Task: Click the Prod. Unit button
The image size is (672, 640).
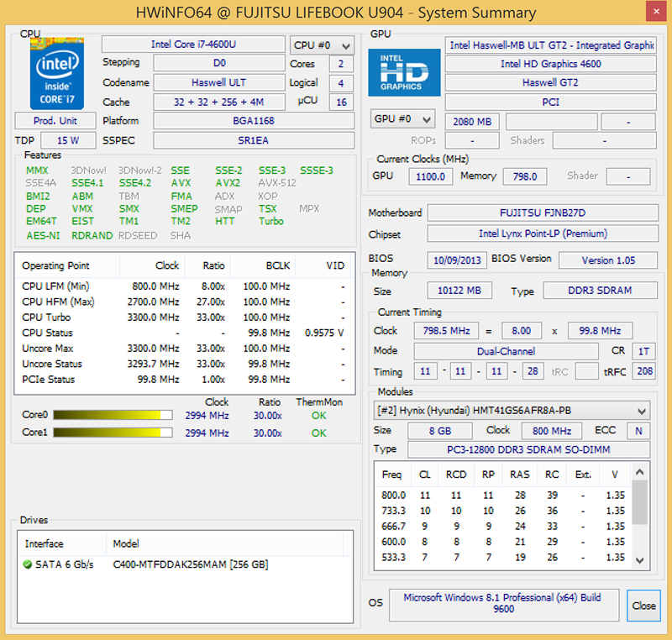Action: point(55,121)
